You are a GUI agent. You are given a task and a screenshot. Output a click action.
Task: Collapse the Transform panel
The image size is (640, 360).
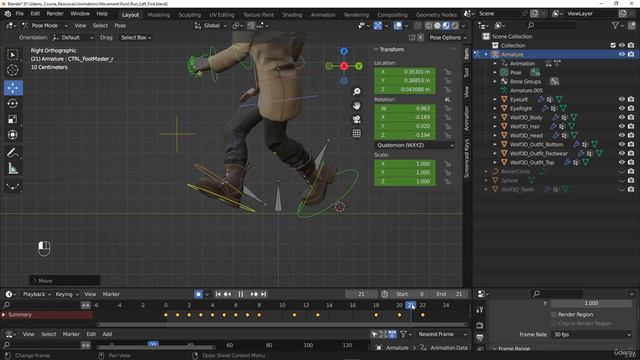pyautogui.click(x=376, y=49)
